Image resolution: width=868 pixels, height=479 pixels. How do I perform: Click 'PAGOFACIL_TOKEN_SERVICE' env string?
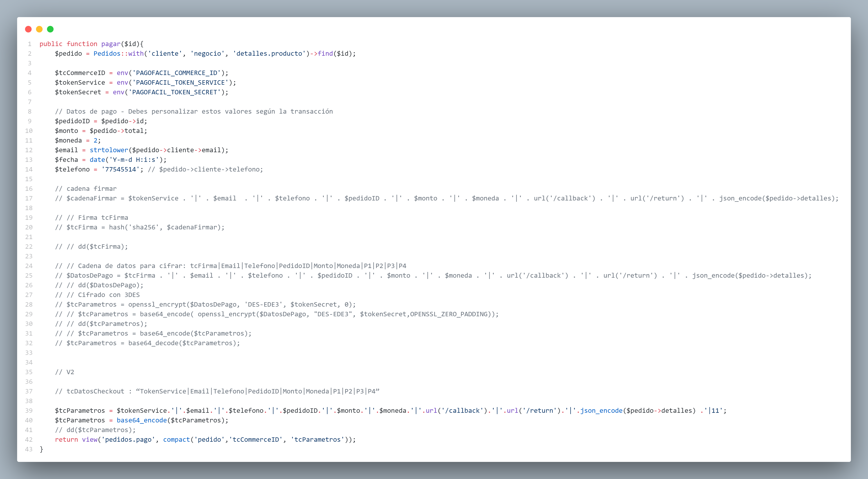[x=180, y=82]
